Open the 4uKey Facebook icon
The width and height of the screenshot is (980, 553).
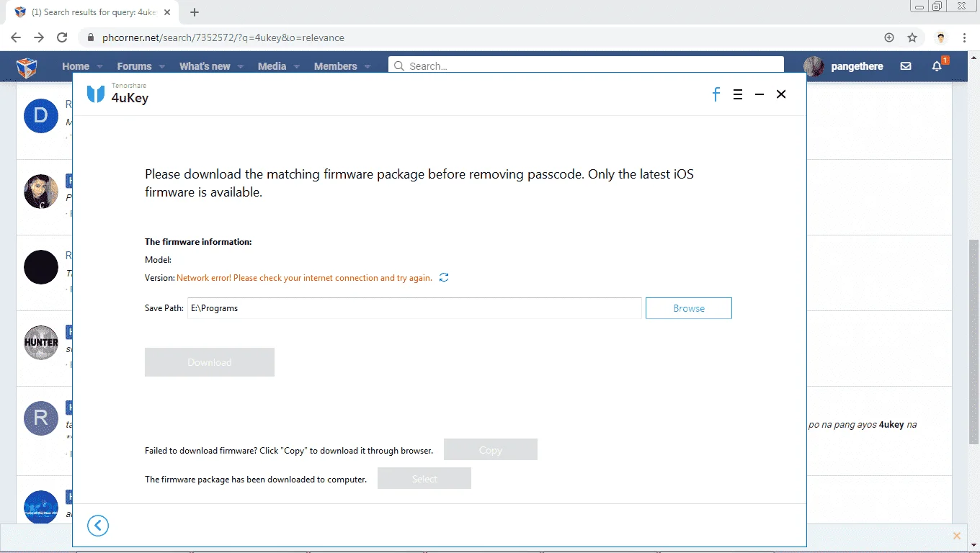716,94
